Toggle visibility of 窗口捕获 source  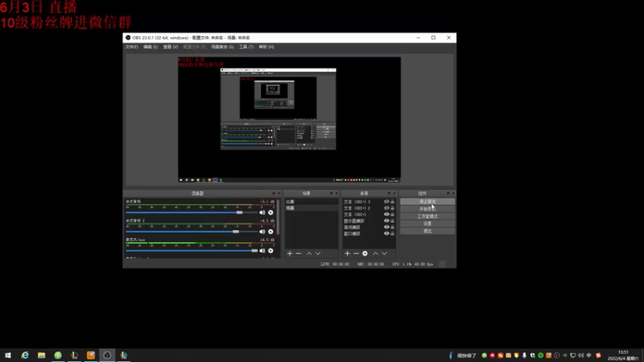[x=386, y=233]
